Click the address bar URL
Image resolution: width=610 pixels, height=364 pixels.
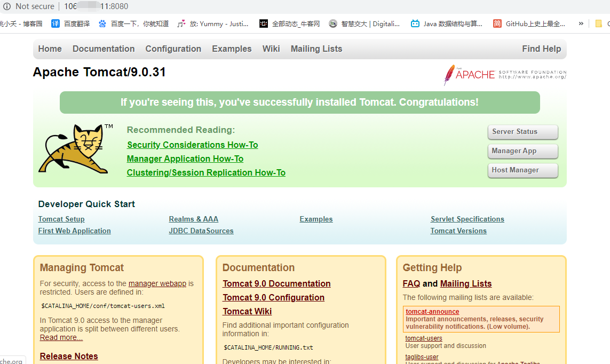pos(96,6)
